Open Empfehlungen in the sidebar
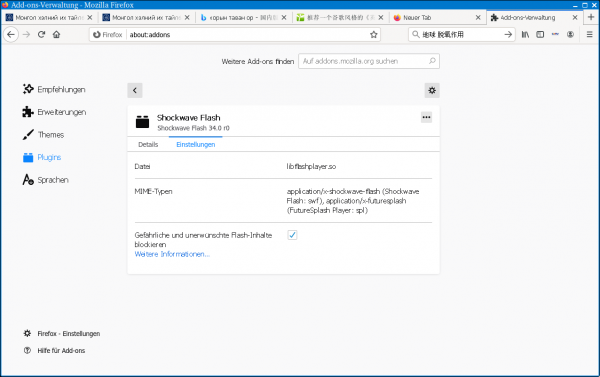This screenshot has width=600, height=377. click(54, 89)
